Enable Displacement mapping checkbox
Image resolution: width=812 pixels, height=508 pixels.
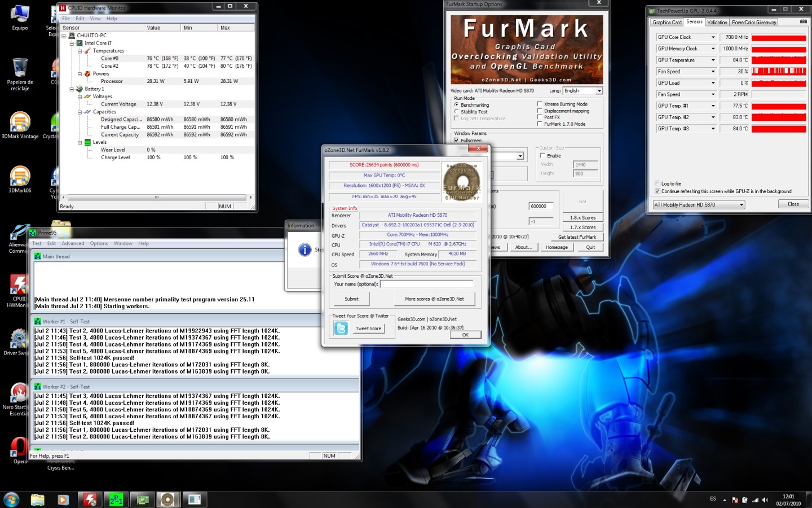click(x=540, y=111)
